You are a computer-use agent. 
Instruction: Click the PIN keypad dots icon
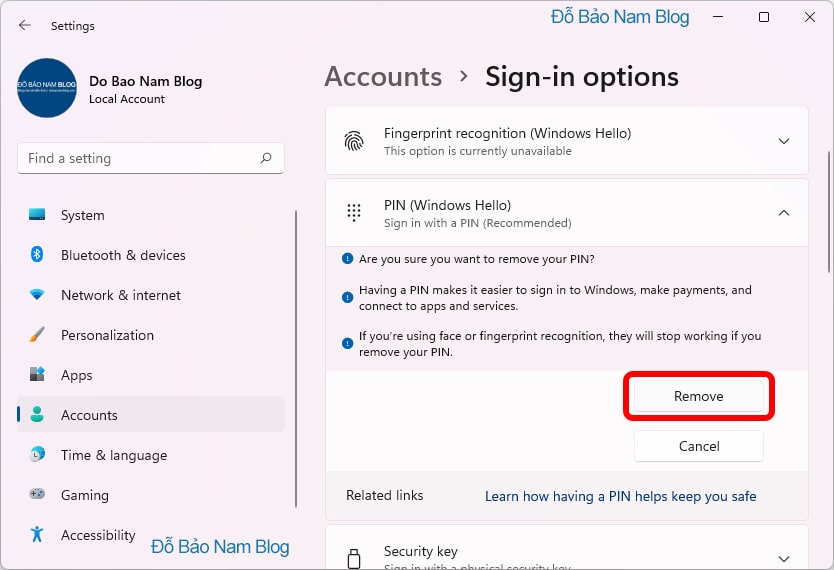click(x=354, y=213)
